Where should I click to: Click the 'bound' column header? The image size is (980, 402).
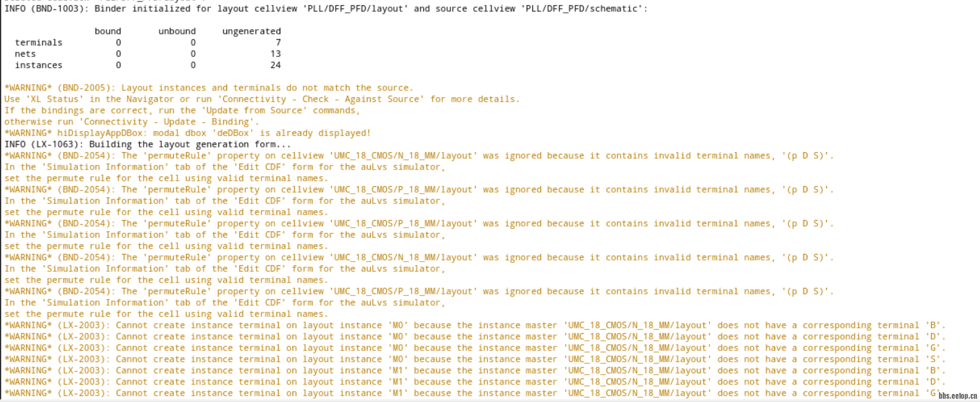click(x=108, y=31)
